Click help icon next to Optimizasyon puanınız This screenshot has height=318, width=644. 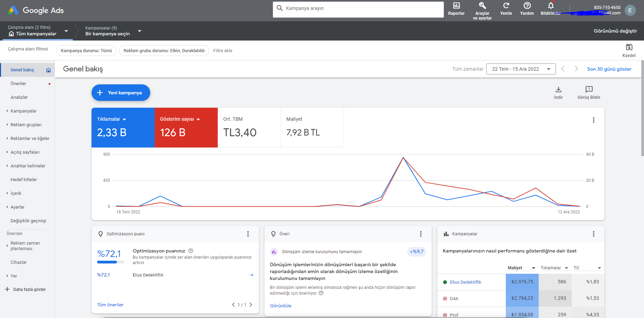[x=191, y=251]
